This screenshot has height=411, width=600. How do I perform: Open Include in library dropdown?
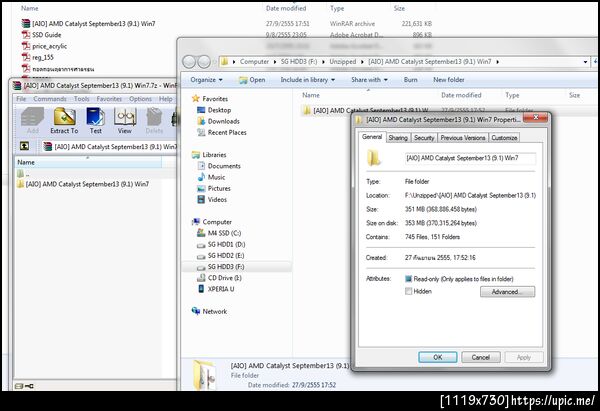(308, 80)
